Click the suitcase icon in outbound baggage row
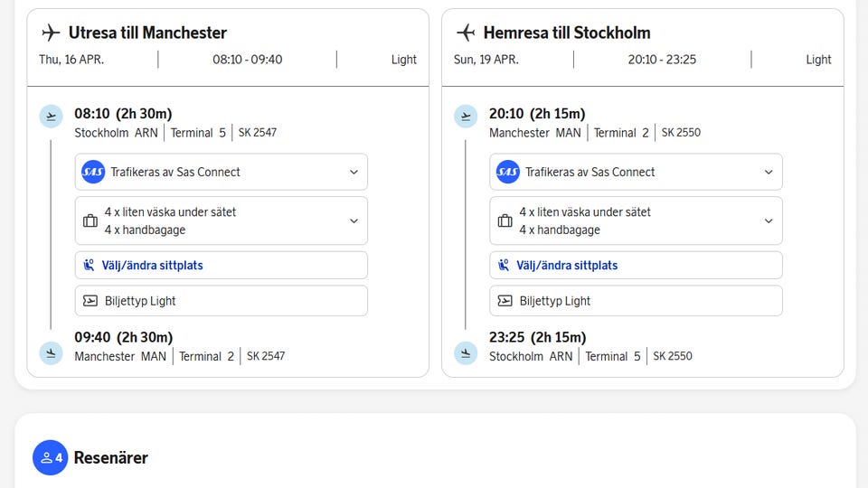Screen dimensions: 868x488 (90, 221)
